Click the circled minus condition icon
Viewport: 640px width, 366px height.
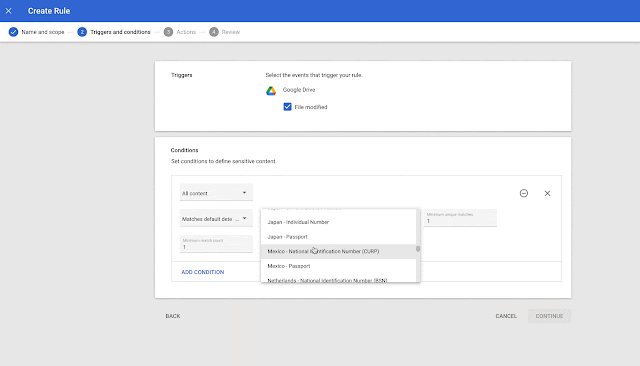click(x=524, y=193)
